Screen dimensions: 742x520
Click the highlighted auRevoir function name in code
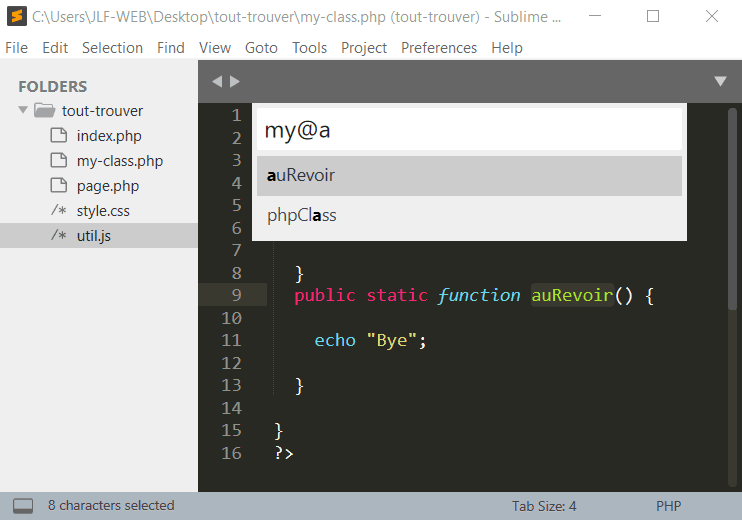[572, 295]
